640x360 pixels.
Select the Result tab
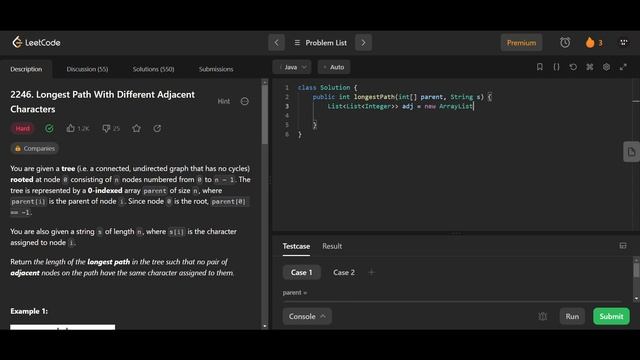pyautogui.click(x=332, y=246)
